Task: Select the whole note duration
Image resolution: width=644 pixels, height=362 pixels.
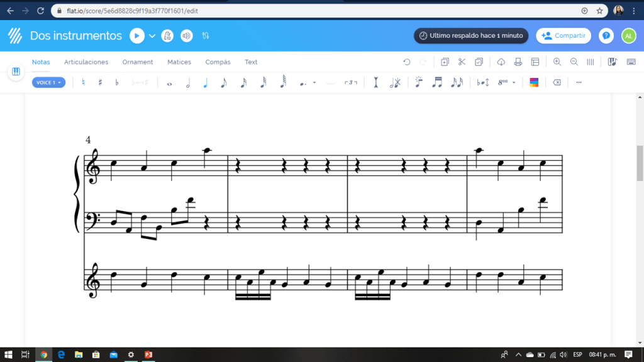Action: tap(169, 82)
